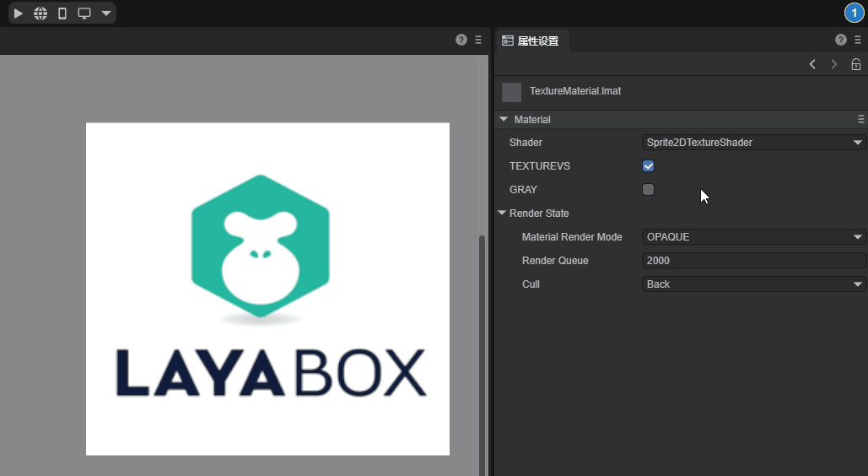Click the TextureMaterial.lmat material color swatch
Image resolution: width=868 pixels, height=476 pixels.
click(x=511, y=92)
